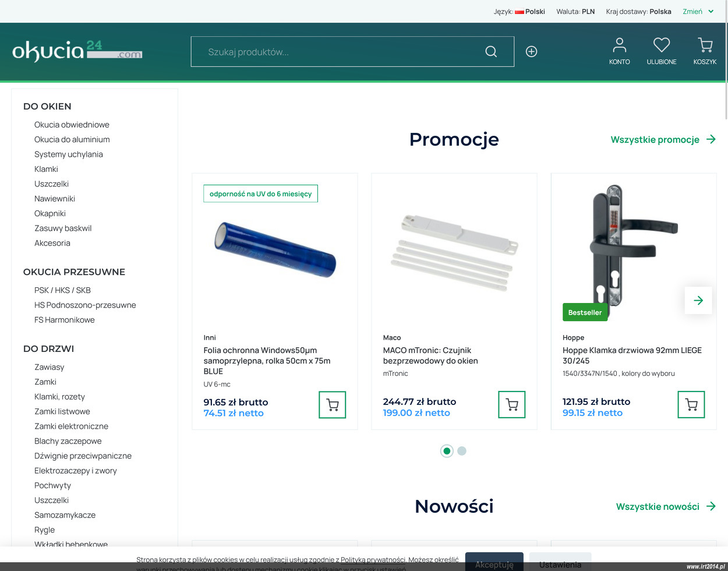
Task: Open Rygle category
Action: click(44, 530)
